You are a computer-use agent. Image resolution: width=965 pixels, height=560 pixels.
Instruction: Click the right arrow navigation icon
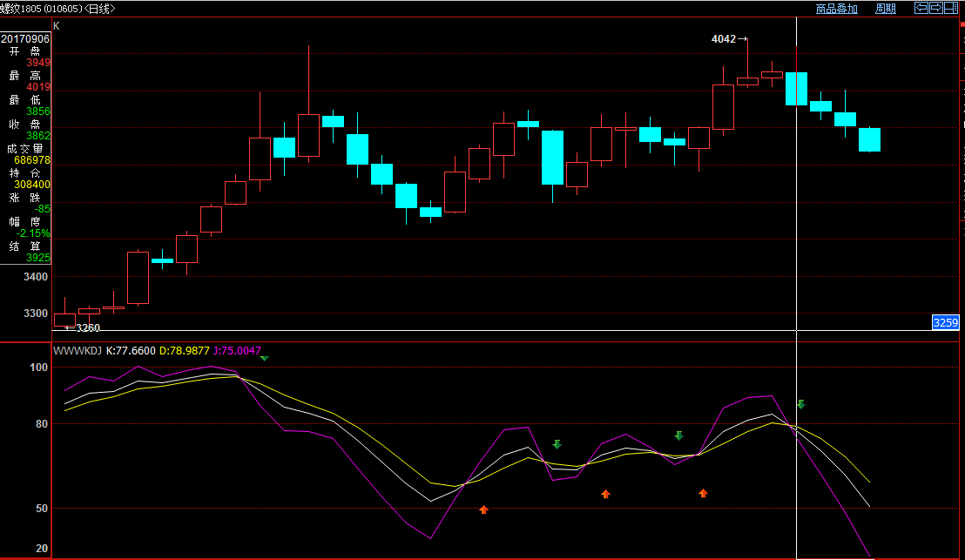[x=936, y=8]
